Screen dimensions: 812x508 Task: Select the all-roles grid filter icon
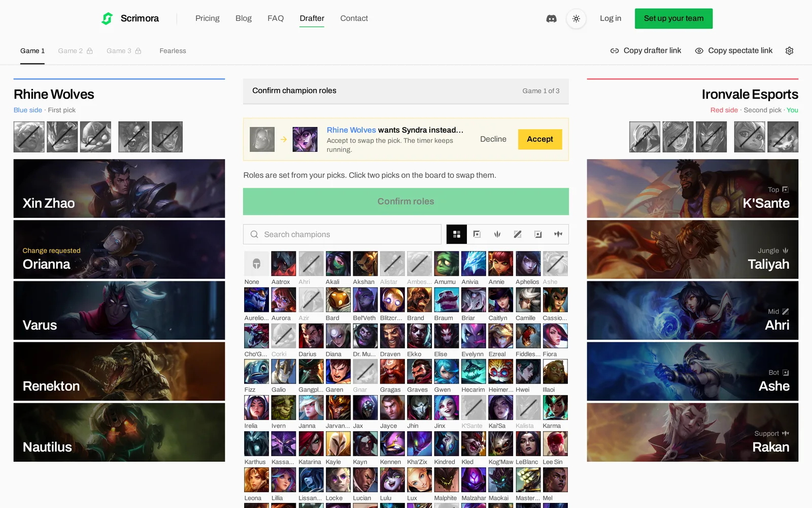click(457, 234)
